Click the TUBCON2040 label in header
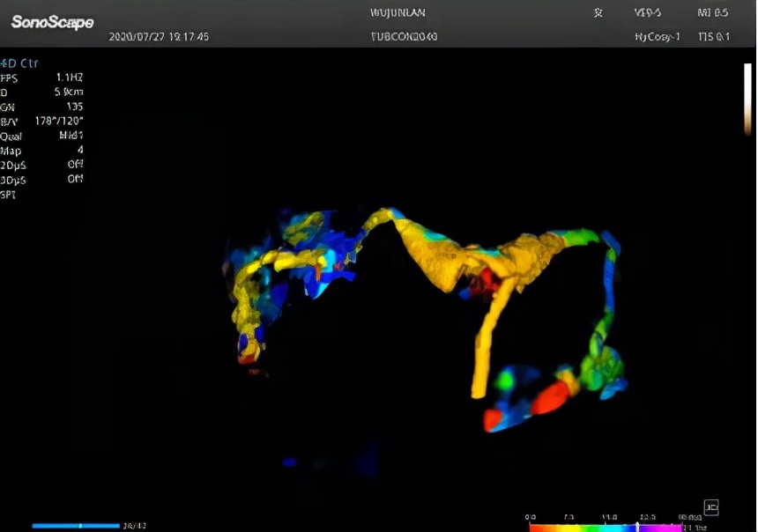Image resolution: width=758 pixels, height=532 pixels. pyautogui.click(x=404, y=37)
